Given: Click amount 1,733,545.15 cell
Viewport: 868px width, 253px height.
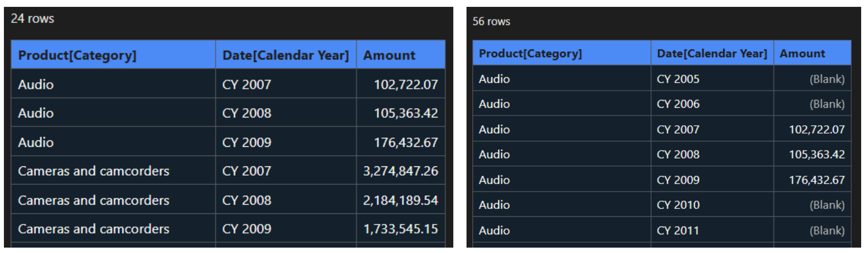Looking at the screenshot, I should coord(401,229).
